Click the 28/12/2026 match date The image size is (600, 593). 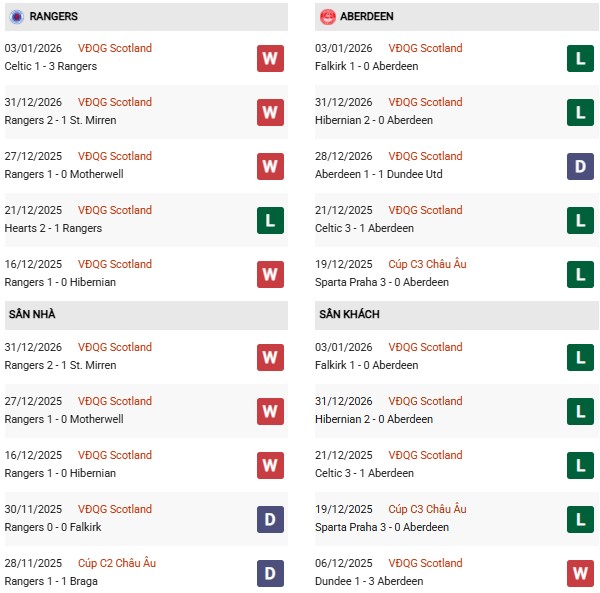pyautogui.click(x=343, y=156)
